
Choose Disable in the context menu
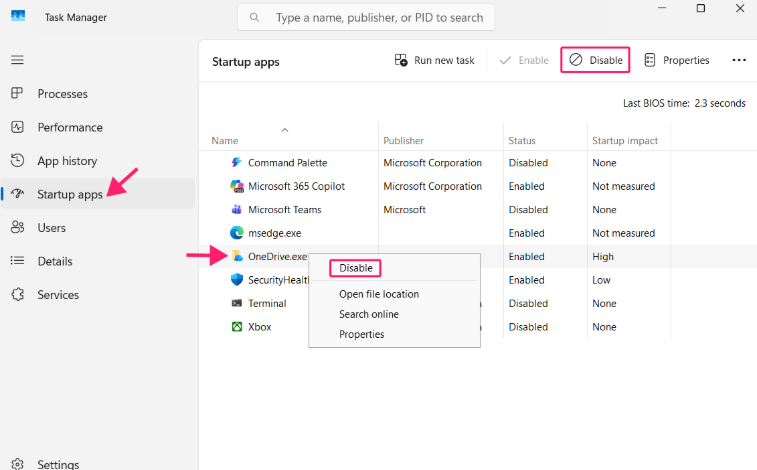pyautogui.click(x=356, y=268)
